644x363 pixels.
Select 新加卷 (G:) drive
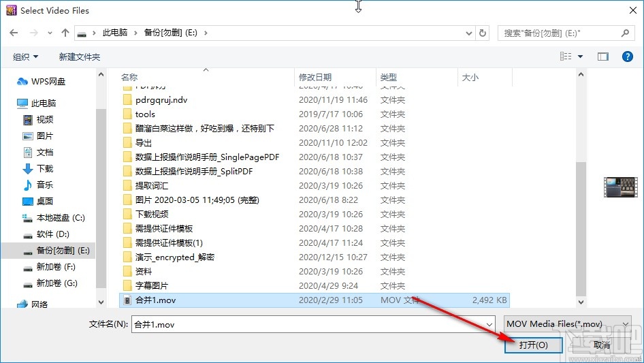coord(50,283)
